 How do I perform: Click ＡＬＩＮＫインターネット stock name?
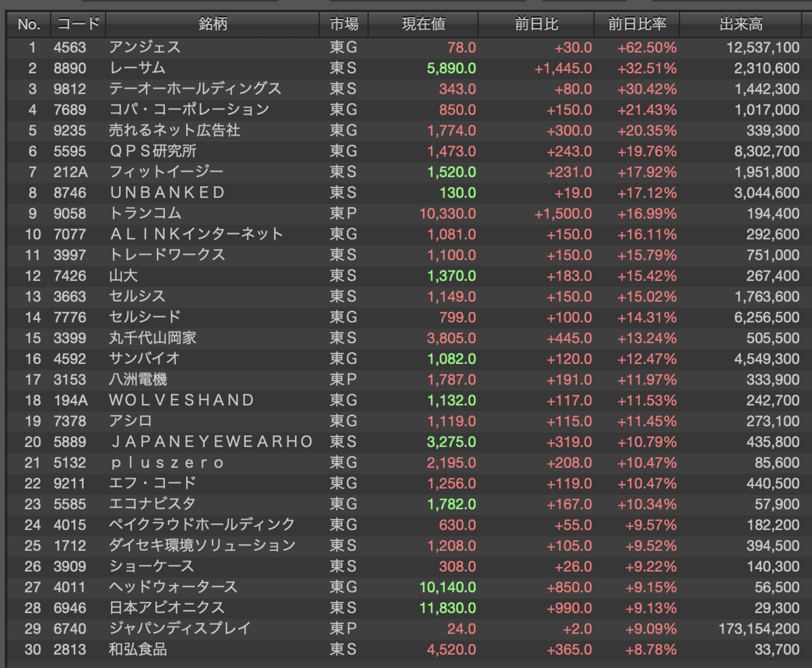(x=196, y=234)
